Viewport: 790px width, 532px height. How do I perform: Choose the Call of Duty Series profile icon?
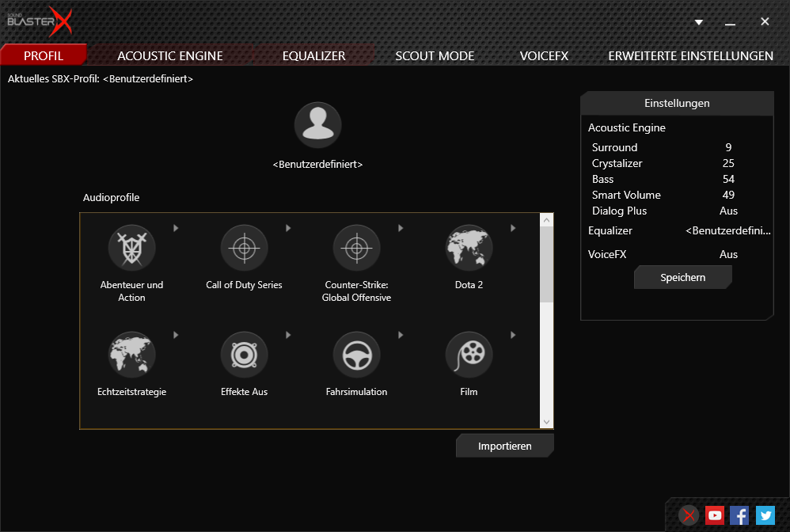pyautogui.click(x=244, y=249)
